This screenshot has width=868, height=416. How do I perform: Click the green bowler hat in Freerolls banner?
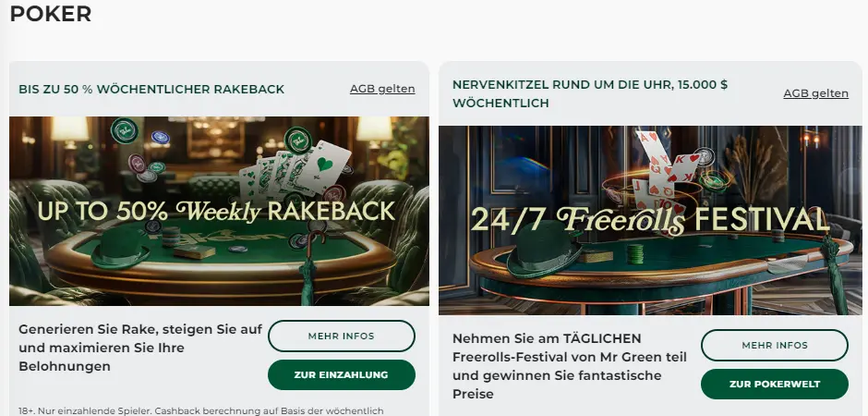[x=543, y=250]
